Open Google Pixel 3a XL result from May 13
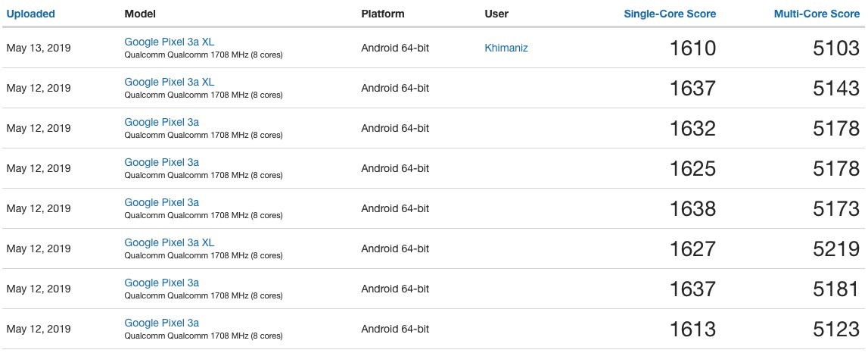Image resolution: width=868 pixels, height=353 pixels. pyautogui.click(x=169, y=42)
